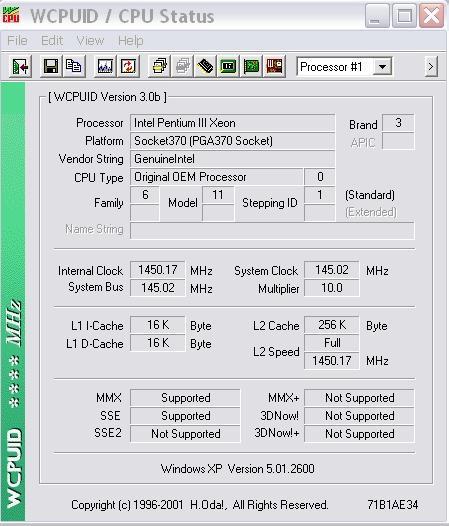Click the WCPUID app icon in title bar

[x=11, y=15]
